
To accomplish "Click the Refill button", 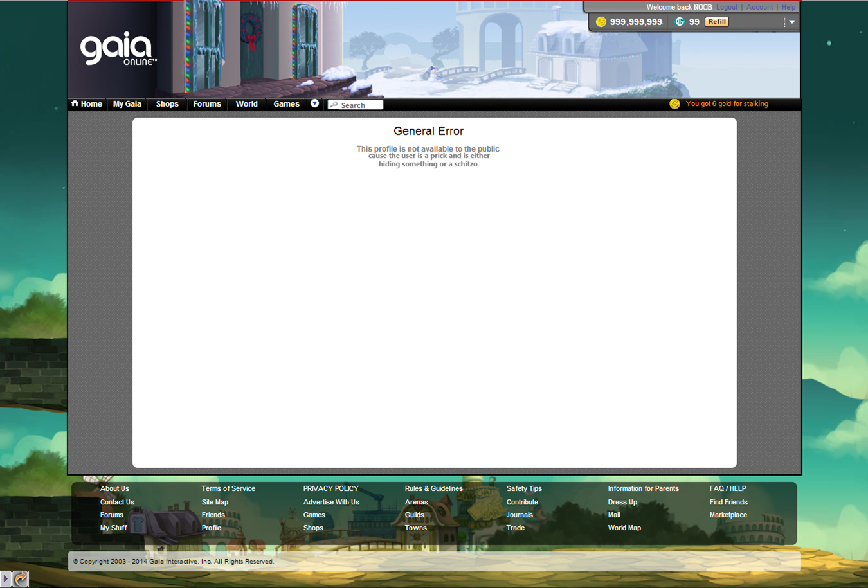I will pyautogui.click(x=717, y=22).
